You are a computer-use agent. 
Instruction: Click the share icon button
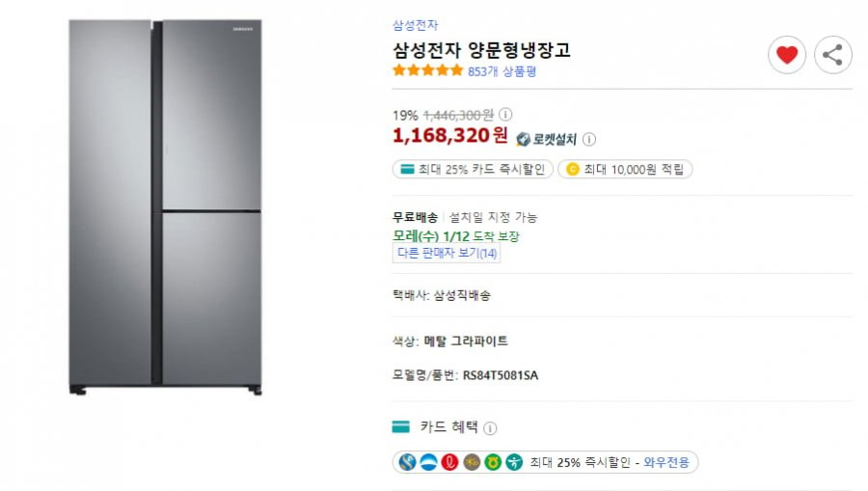(832, 55)
